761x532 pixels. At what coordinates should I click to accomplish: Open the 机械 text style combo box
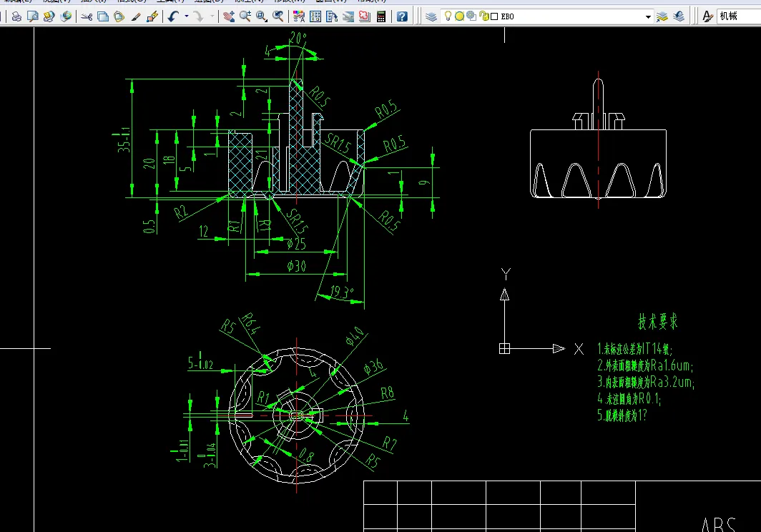[739, 16]
